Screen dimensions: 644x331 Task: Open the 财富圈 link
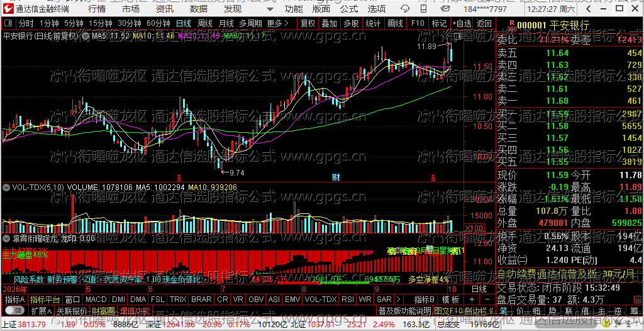click(103, 310)
